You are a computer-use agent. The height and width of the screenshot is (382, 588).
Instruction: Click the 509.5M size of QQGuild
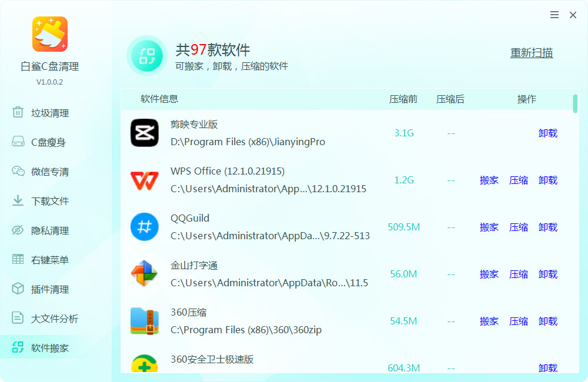pos(404,227)
